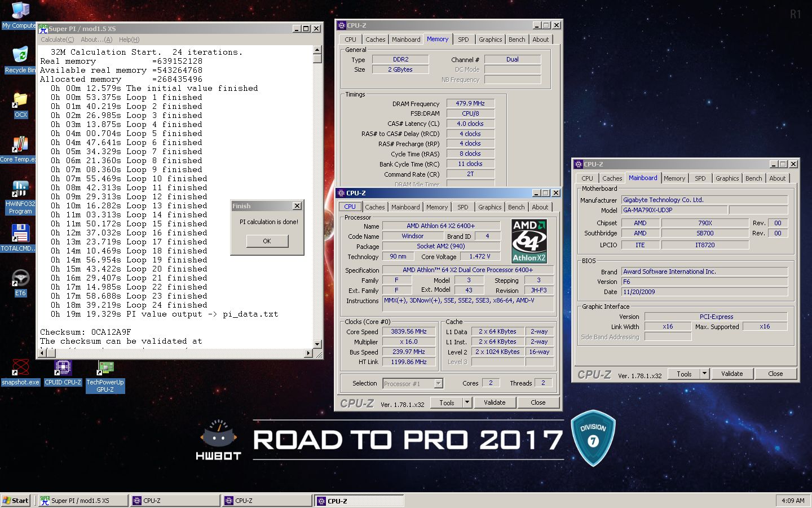Expand Tools dropdown arrow in Mainboard window
Viewport: 812px width, 508px height.
point(704,374)
